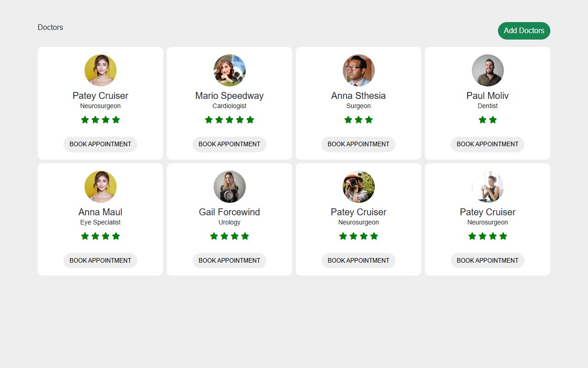Click the last star under bottom-row Patey Cruiser Neurosurgeon

coord(374,236)
